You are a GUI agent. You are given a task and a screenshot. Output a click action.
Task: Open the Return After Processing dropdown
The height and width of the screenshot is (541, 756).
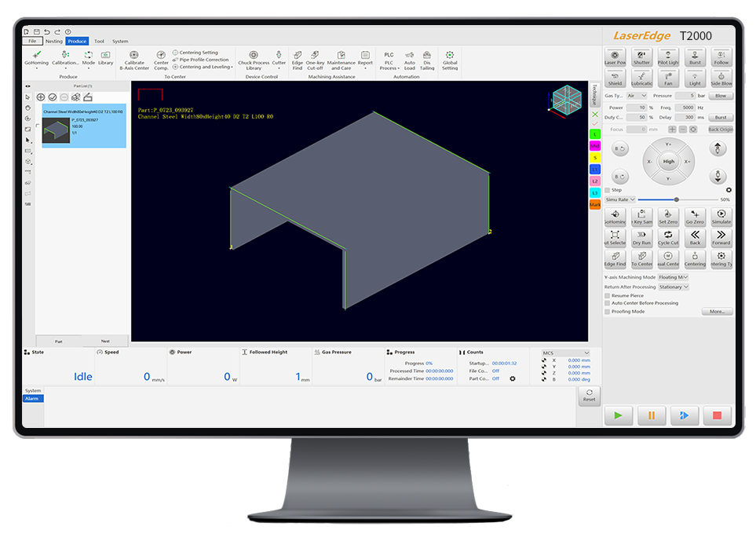coord(675,287)
